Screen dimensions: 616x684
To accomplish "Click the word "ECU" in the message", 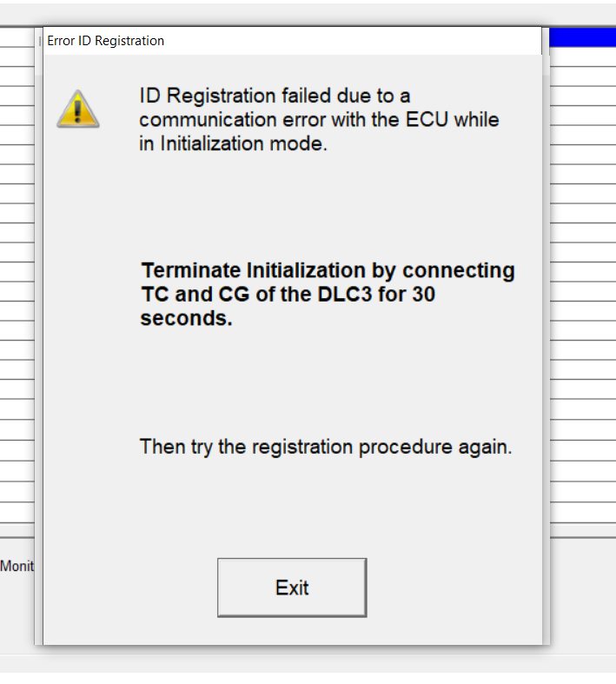I will 427,120.
